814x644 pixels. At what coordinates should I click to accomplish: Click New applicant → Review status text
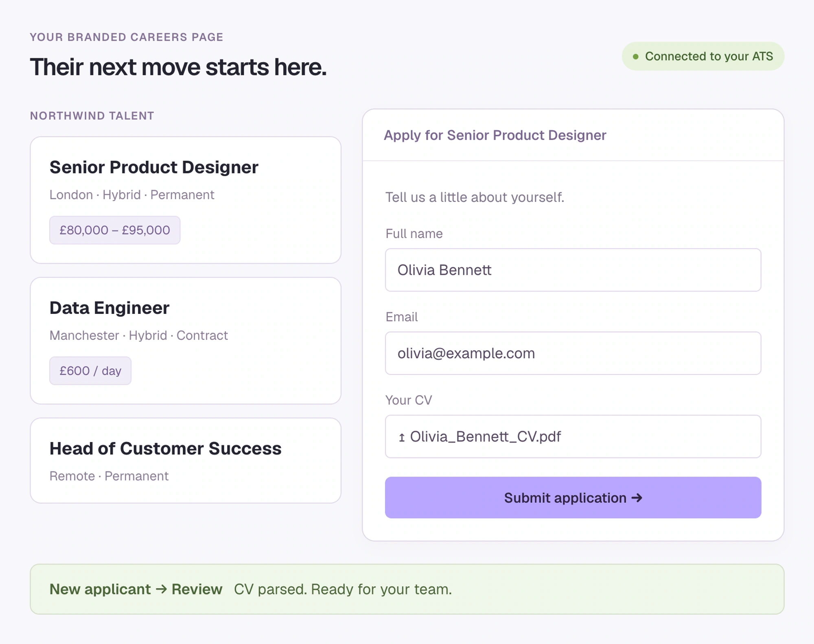tap(136, 589)
